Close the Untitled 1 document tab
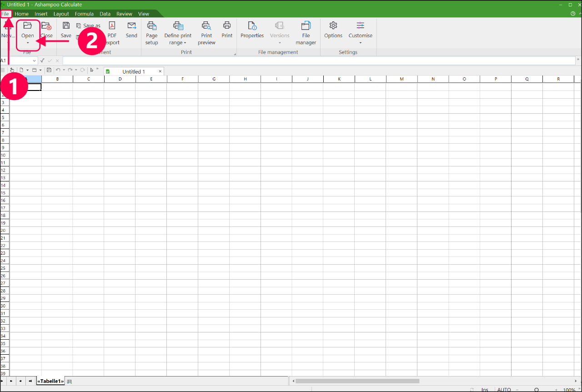The width and height of the screenshot is (582, 392). tap(160, 71)
